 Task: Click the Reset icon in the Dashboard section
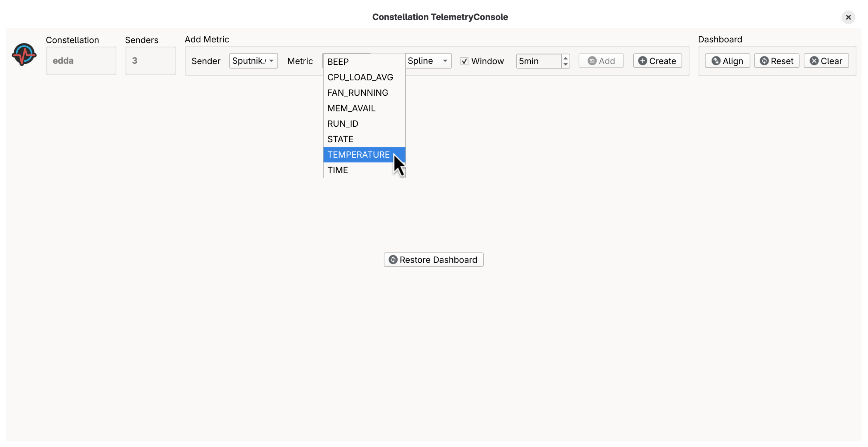click(764, 60)
